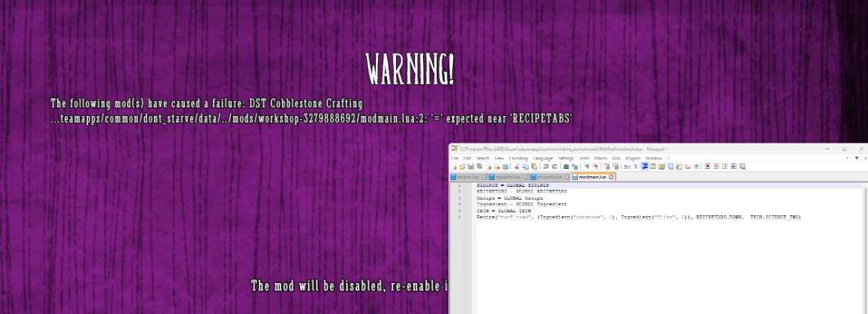Toggle synchronized horizontal scrolling icon
Image resolution: width=868 pixels, height=314 pixels.
pos(615,166)
